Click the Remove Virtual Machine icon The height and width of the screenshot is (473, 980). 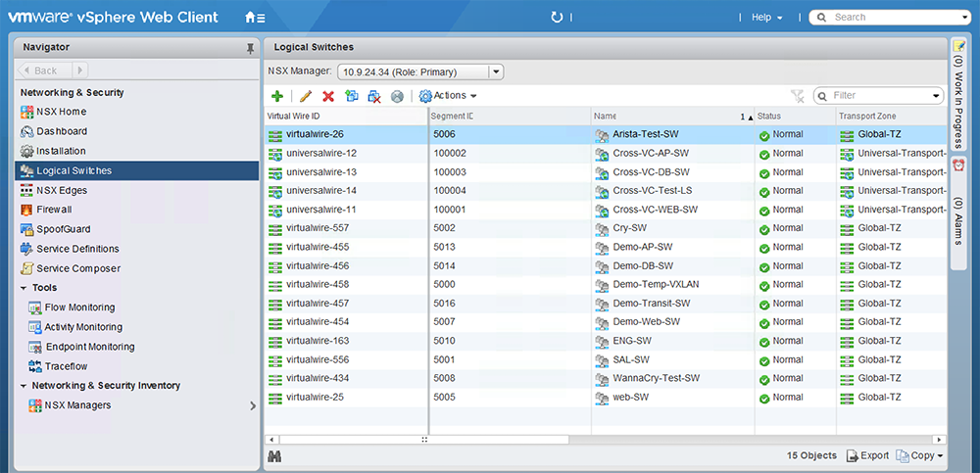(374, 96)
